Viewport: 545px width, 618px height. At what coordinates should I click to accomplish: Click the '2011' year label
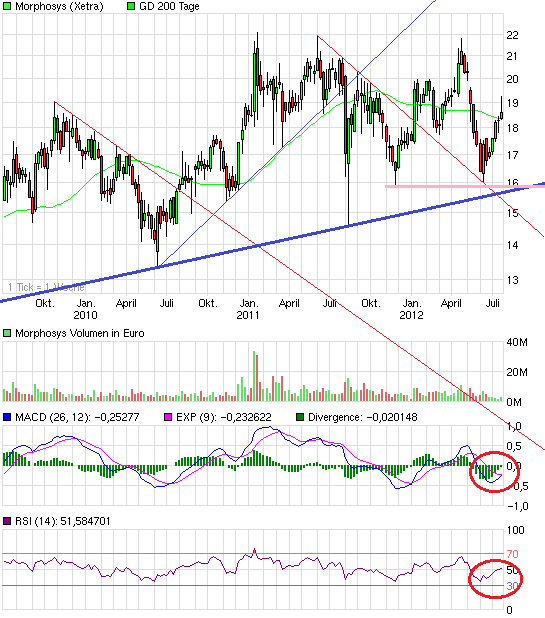pyautogui.click(x=248, y=315)
